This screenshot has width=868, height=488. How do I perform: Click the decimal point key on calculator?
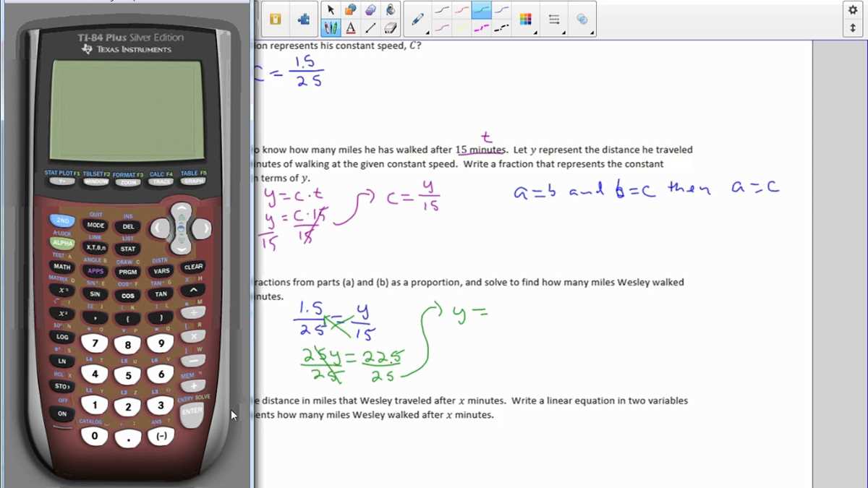pos(128,438)
